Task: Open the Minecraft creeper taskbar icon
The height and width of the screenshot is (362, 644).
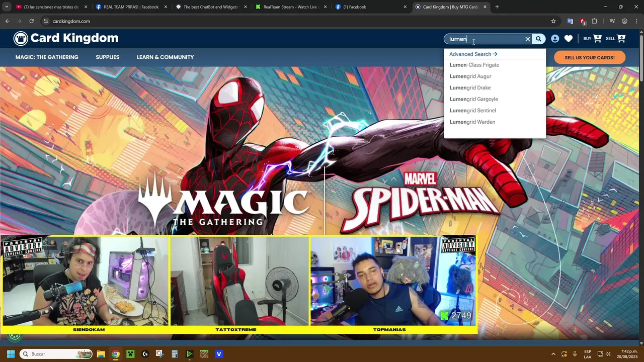Action: click(x=130, y=354)
